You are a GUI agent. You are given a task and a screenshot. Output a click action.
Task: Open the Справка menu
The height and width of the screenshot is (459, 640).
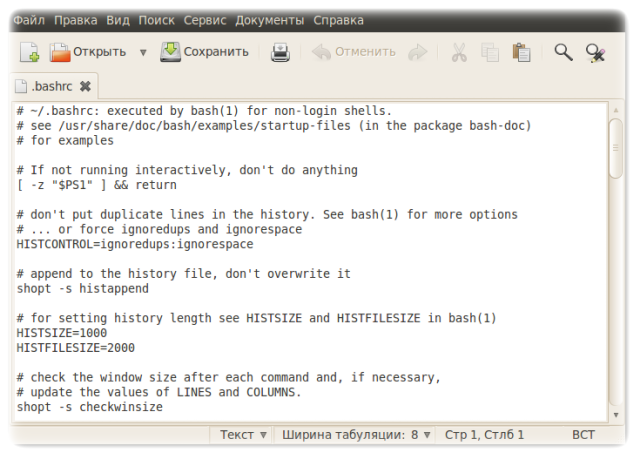(338, 20)
